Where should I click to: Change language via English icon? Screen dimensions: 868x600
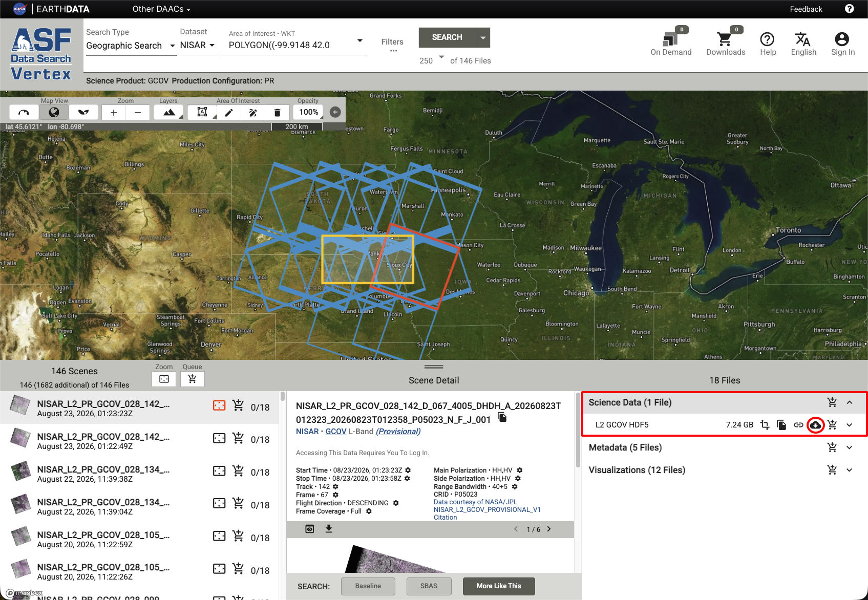click(x=803, y=43)
